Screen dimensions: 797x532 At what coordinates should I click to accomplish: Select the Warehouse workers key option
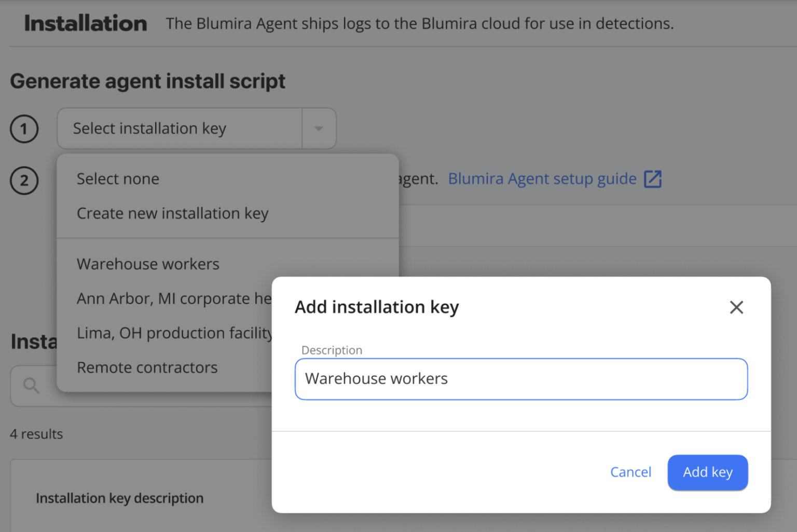coord(148,264)
